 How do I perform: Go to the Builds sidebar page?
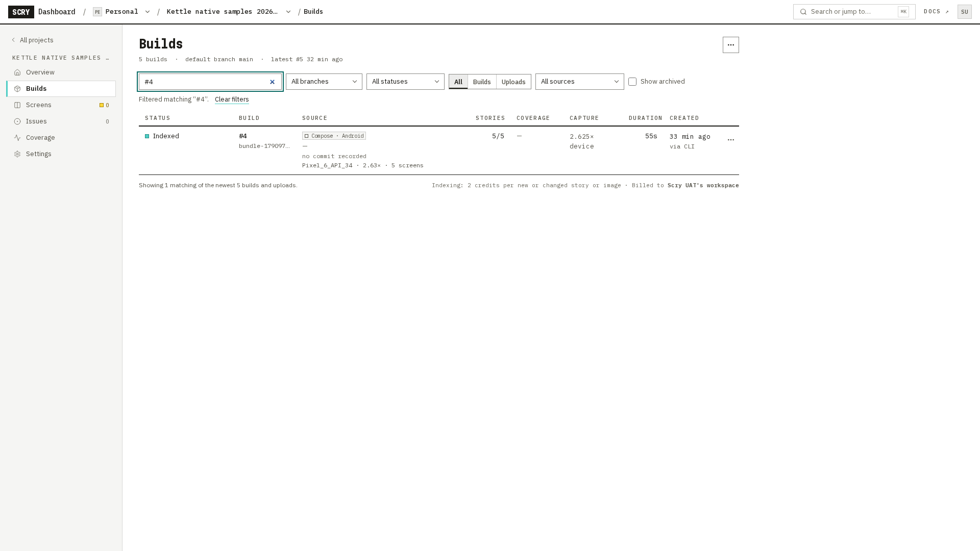coord(61,89)
